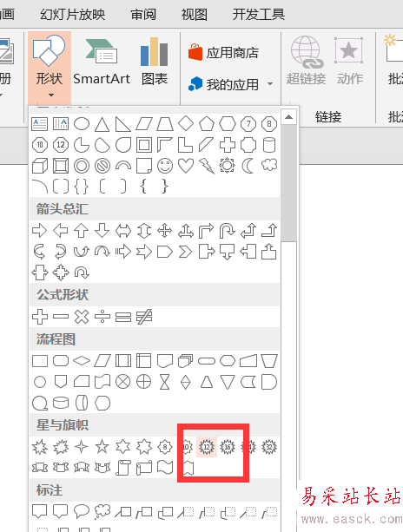The image size is (403, 532).
Task: Select the Dodecagon shape numbered 12
Action: tap(61, 145)
